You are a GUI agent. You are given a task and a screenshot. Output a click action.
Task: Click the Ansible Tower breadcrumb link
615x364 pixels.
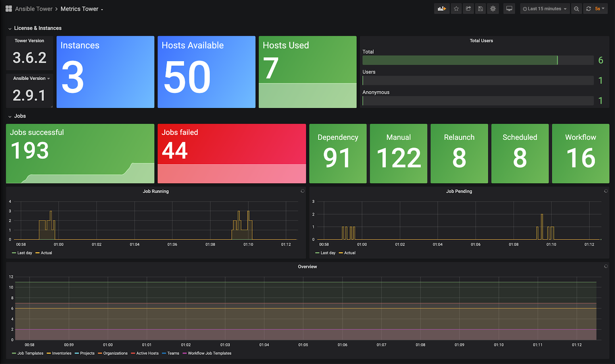[x=34, y=8]
